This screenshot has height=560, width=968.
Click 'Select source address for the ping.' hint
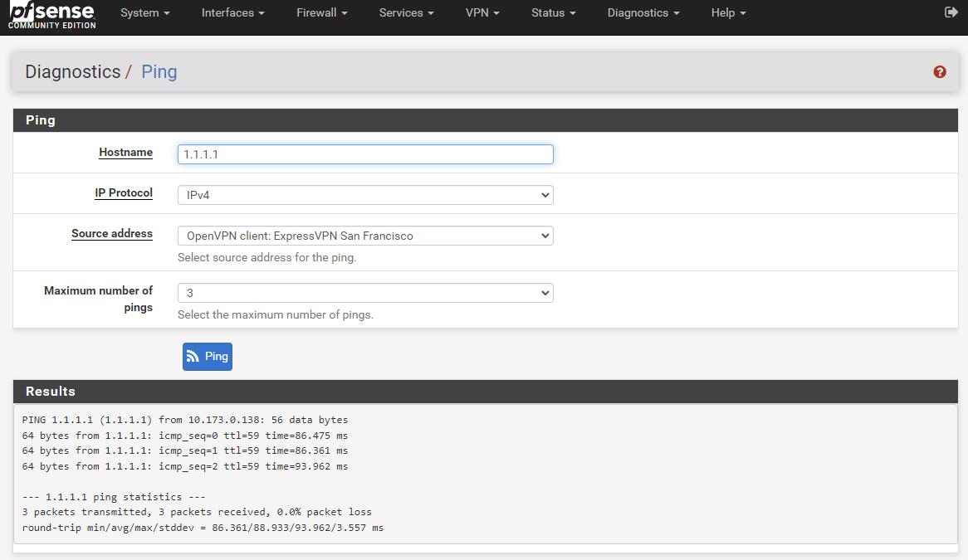click(267, 258)
